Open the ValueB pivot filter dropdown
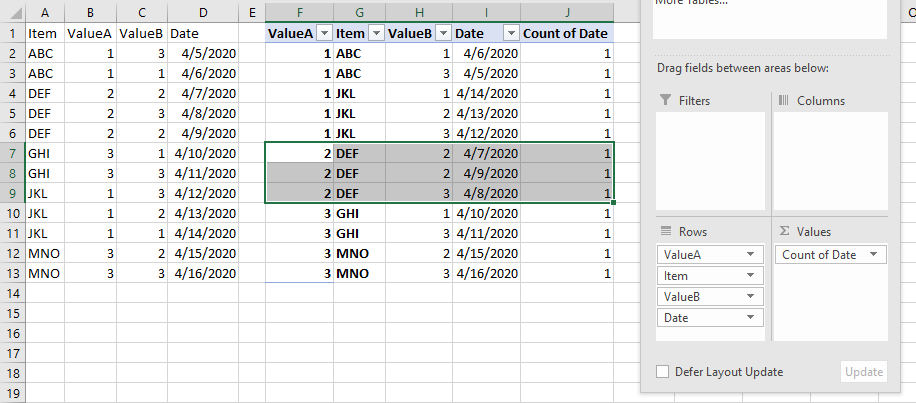This screenshot has height=403, width=916. 443,34
